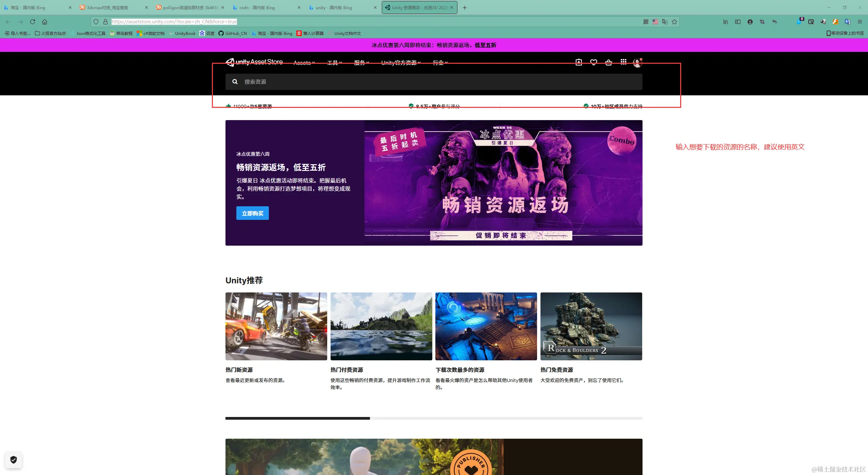Click the shopping cart basket icon
Image resolution: width=868 pixels, height=475 pixels.
(608, 62)
